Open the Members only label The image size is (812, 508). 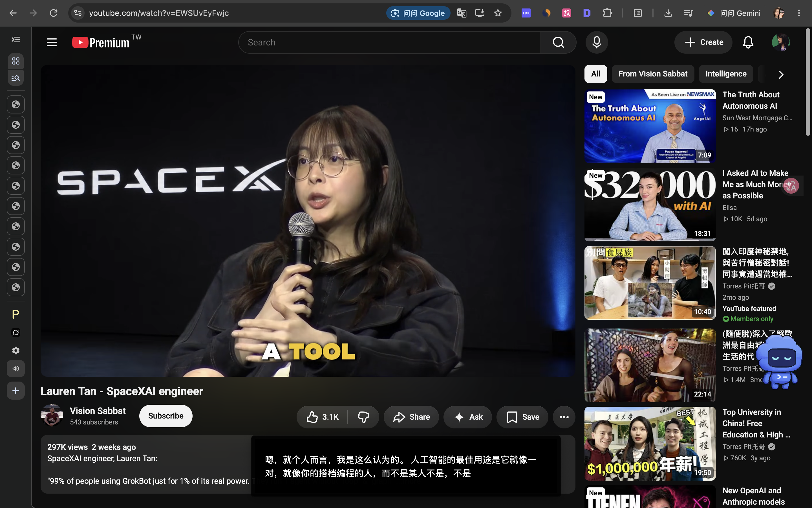coord(748,319)
